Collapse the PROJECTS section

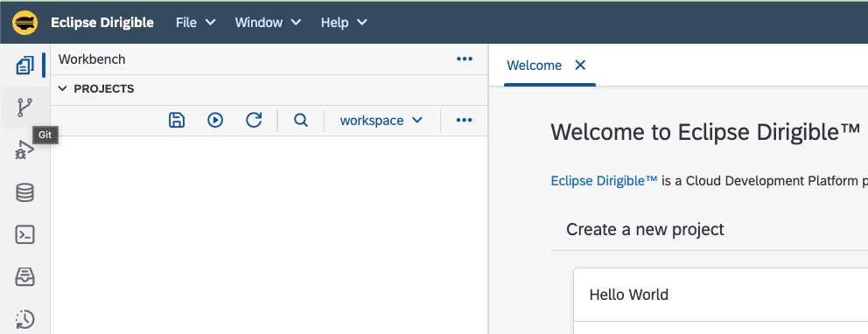pyautogui.click(x=62, y=88)
